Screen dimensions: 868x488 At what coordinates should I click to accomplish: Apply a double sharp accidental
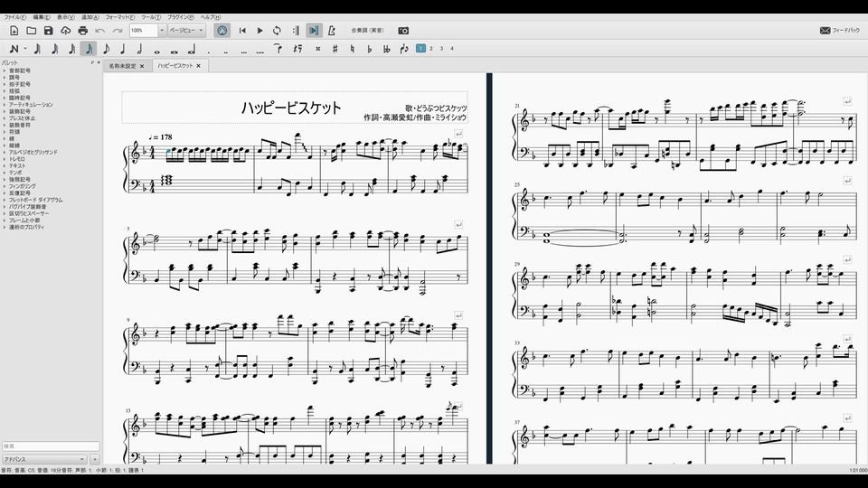[317, 49]
